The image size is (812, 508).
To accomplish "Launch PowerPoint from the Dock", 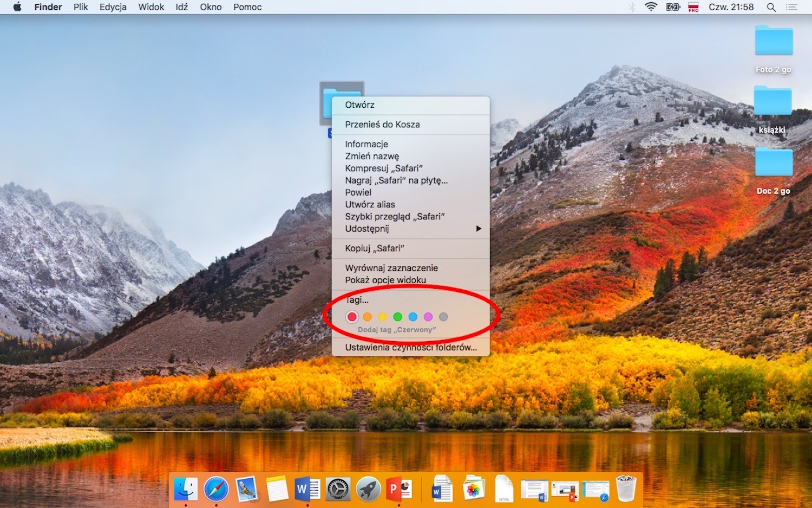I will click(x=398, y=490).
